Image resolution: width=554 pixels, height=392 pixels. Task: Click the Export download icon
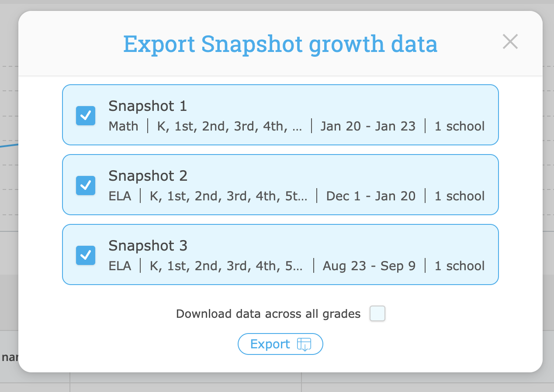[x=304, y=344]
